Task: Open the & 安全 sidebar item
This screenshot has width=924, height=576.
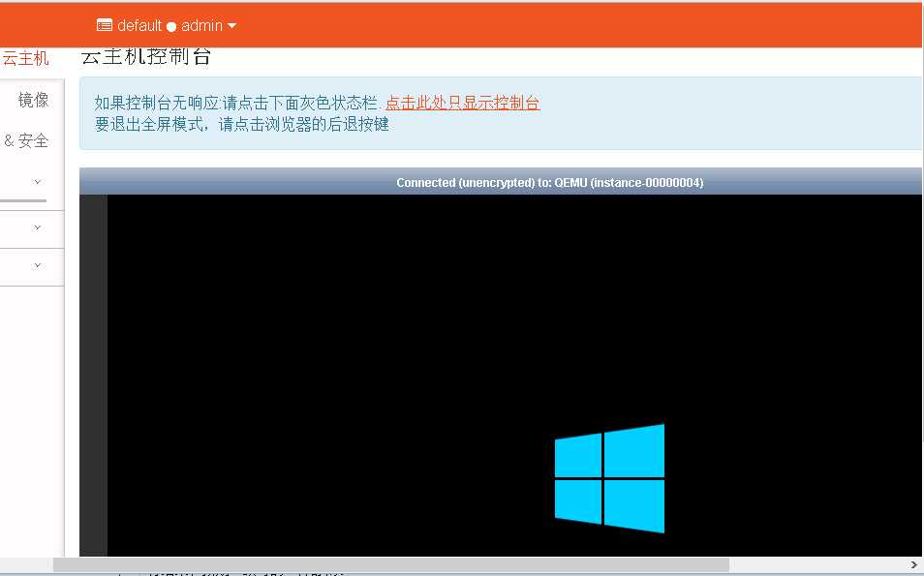Action: pos(26,140)
